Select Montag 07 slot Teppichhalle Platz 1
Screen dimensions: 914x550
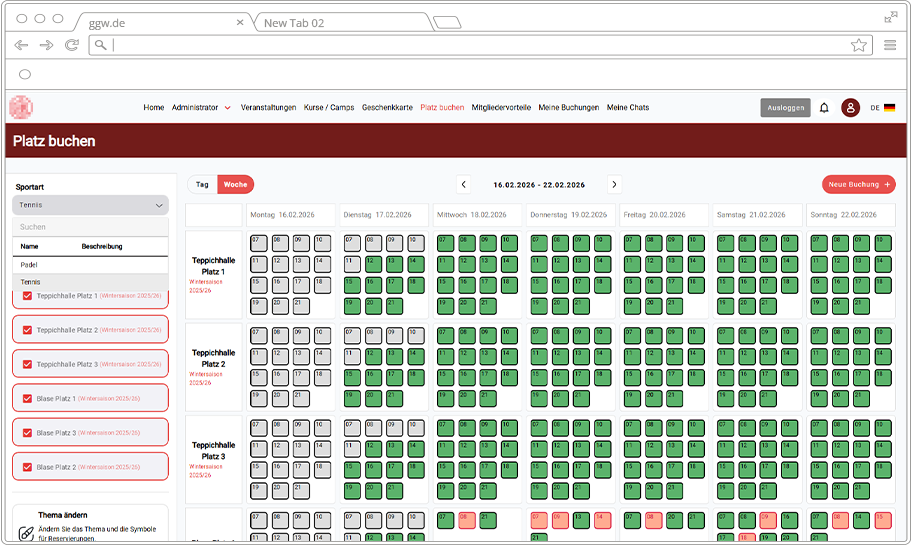[x=259, y=243]
